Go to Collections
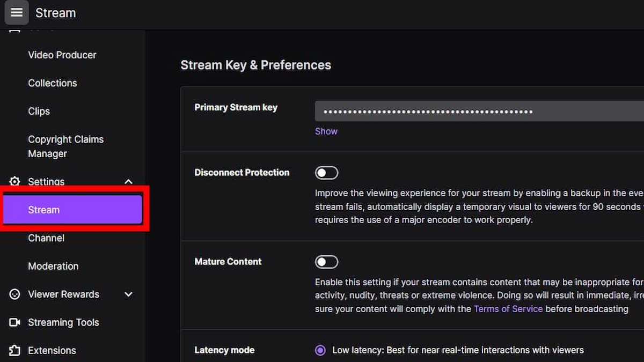 52,83
